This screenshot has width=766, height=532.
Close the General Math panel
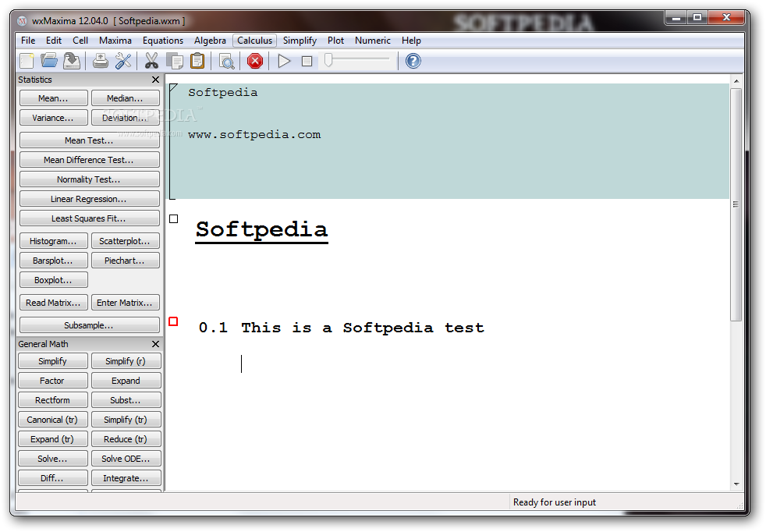(x=155, y=344)
